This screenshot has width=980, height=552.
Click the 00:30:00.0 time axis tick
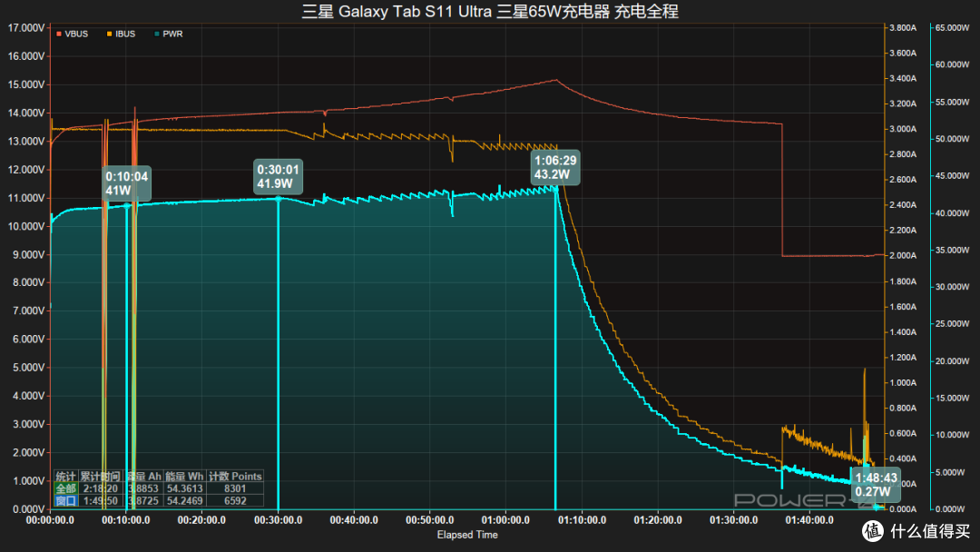click(279, 520)
